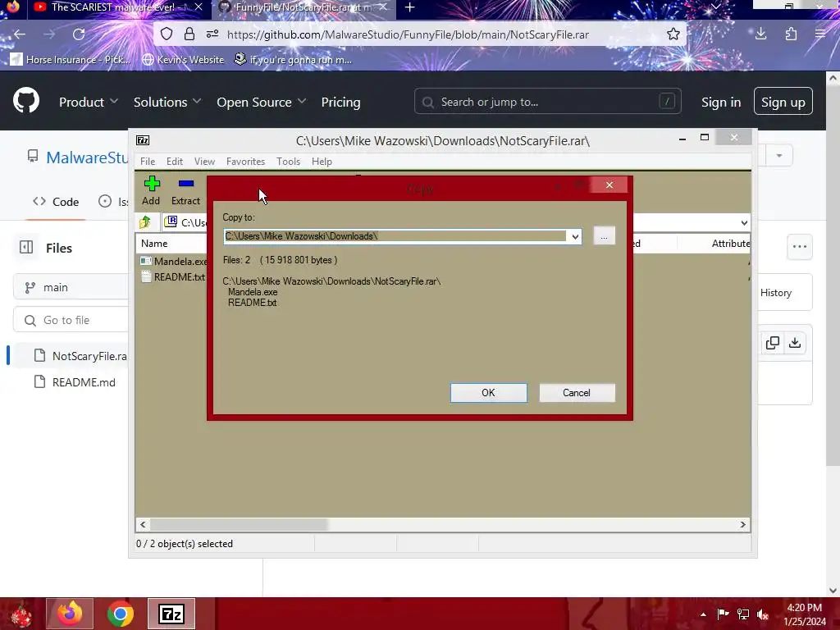Open the GitHub homepage logo
Viewport: 840px width, 630px height.
26,100
